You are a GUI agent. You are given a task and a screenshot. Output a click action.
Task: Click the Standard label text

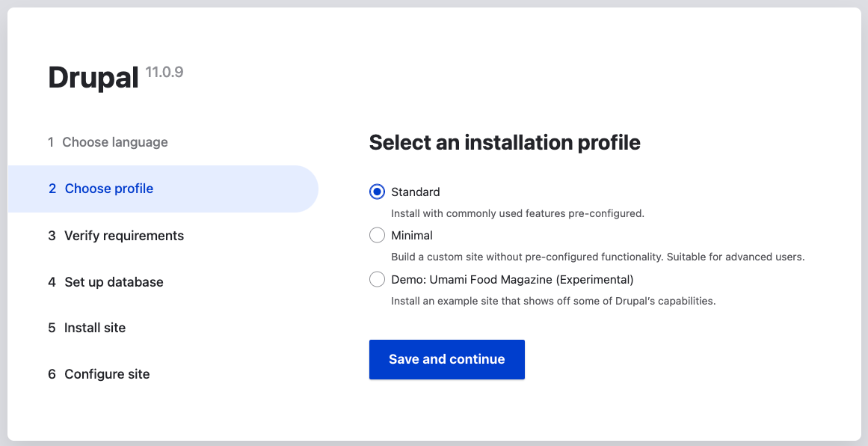pos(416,192)
